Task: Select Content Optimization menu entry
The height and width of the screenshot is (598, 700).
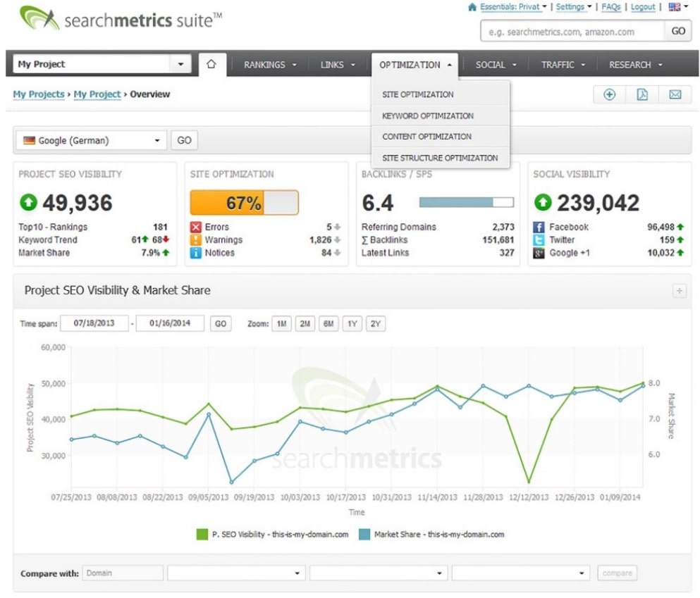Action: click(x=440, y=137)
